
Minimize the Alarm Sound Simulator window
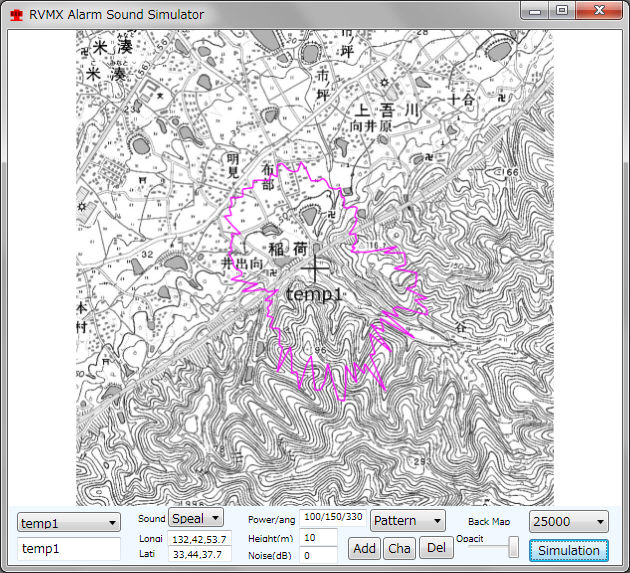(539, 11)
